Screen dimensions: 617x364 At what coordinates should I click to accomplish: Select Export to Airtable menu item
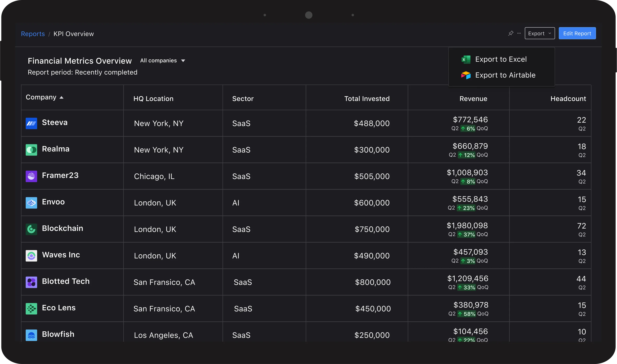[505, 75]
